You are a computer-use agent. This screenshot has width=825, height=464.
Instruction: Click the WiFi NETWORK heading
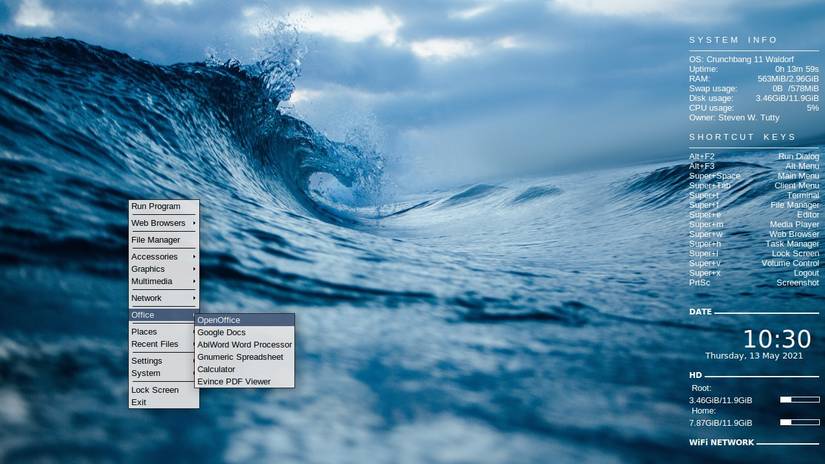click(x=721, y=442)
